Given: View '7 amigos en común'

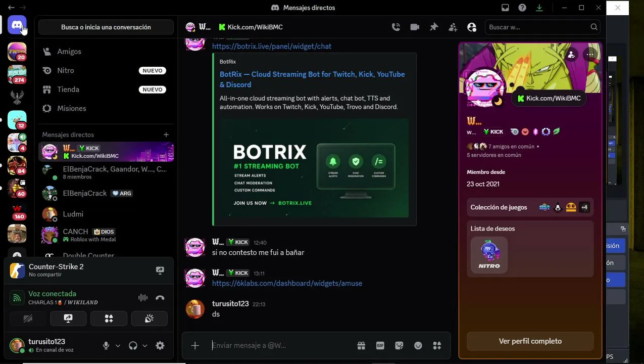Looking at the screenshot, I should click(x=511, y=147).
